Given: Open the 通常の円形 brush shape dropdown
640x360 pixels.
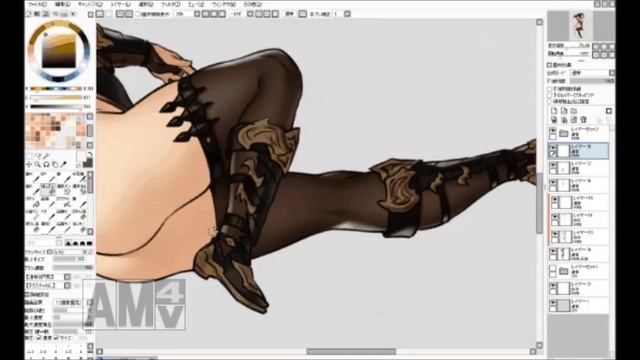Looking at the screenshot, I should pos(67,277).
